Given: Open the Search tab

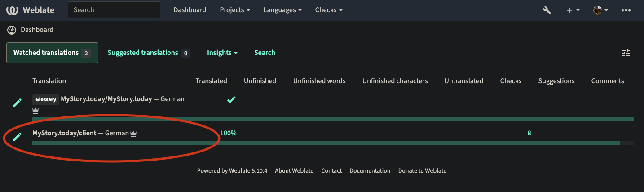Looking at the screenshot, I should pos(265,53).
